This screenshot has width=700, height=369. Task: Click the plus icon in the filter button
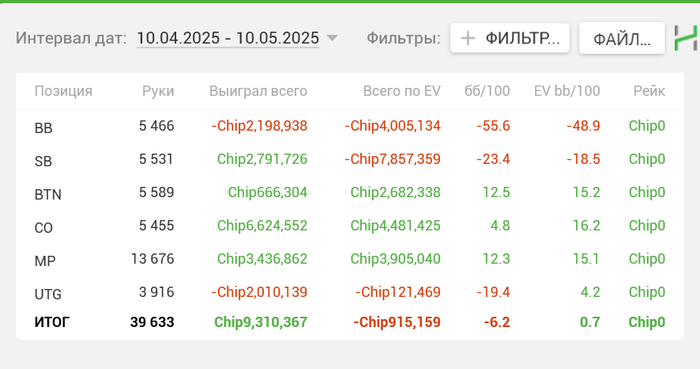(x=467, y=38)
